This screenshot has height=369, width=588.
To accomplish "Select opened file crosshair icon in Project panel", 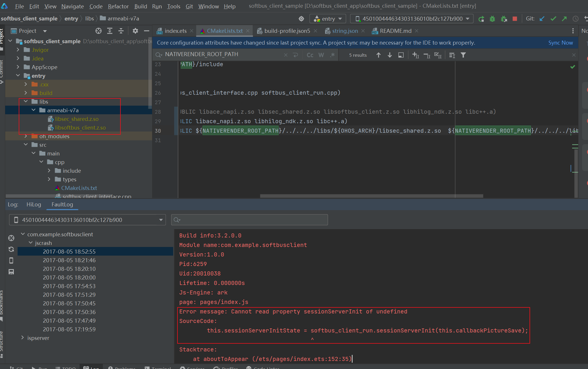I will point(99,31).
